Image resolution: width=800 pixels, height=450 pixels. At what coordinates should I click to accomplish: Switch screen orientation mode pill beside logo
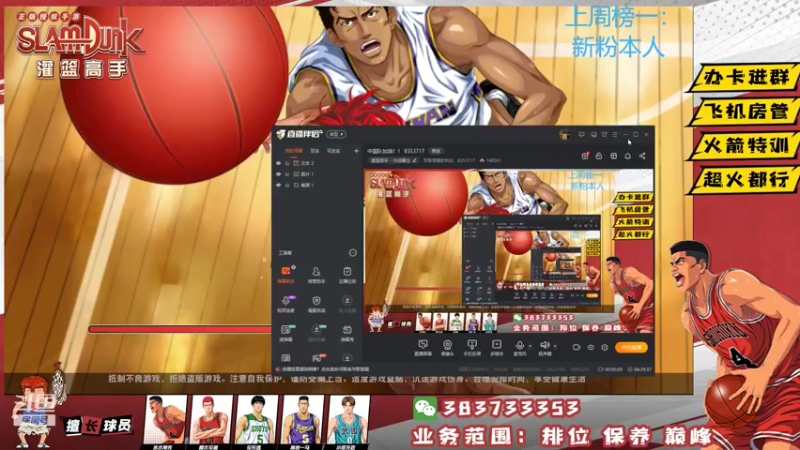point(337,134)
